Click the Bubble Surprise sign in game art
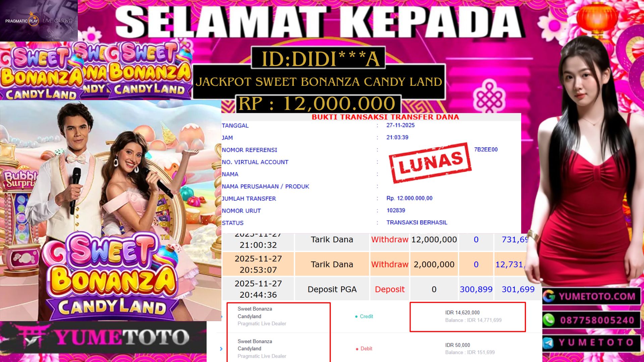644x362 pixels. point(19,179)
